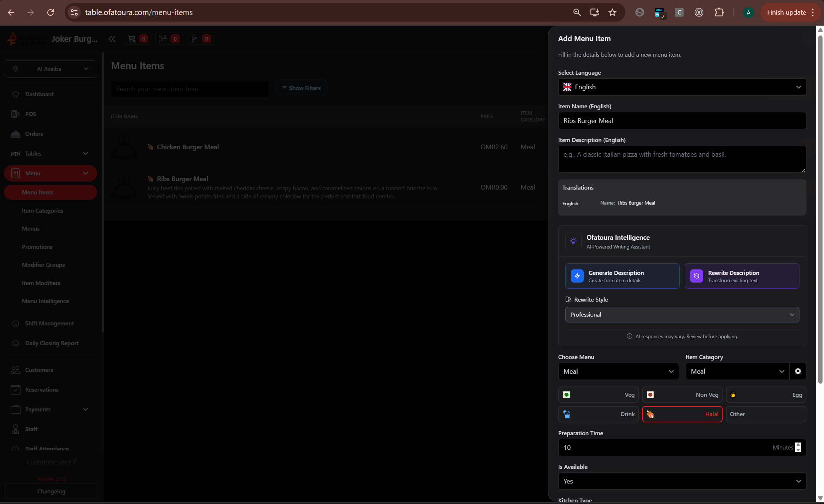Open the shopping cart orders icon

point(132,39)
